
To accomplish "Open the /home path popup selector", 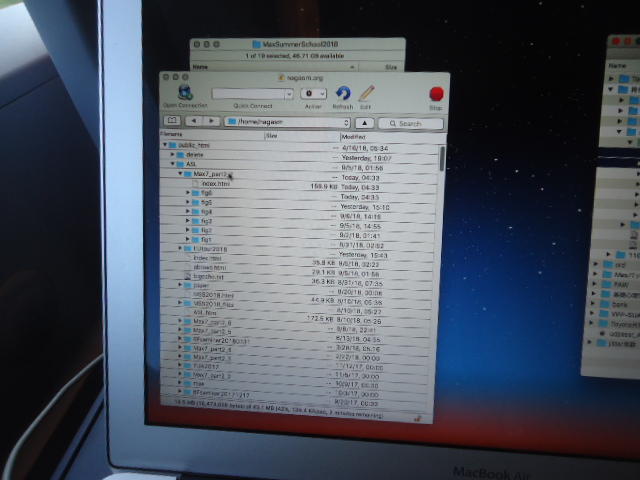I will pyautogui.click(x=288, y=122).
